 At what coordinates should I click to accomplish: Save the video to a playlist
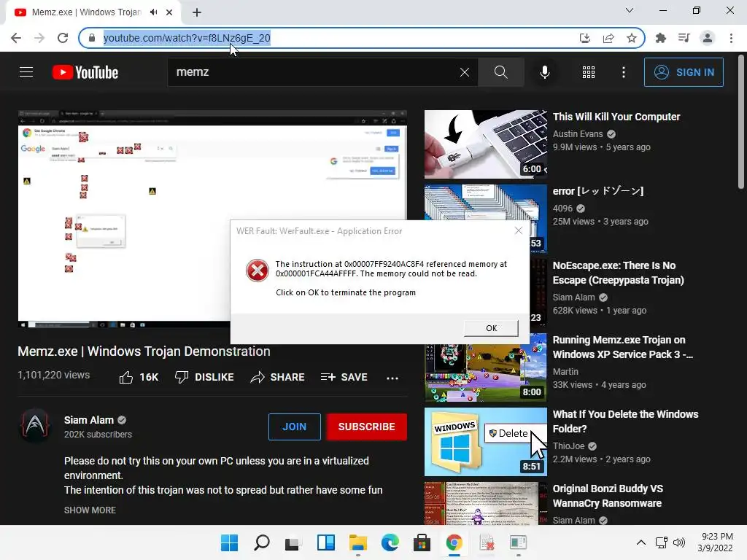pyautogui.click(x=344, y=377)
